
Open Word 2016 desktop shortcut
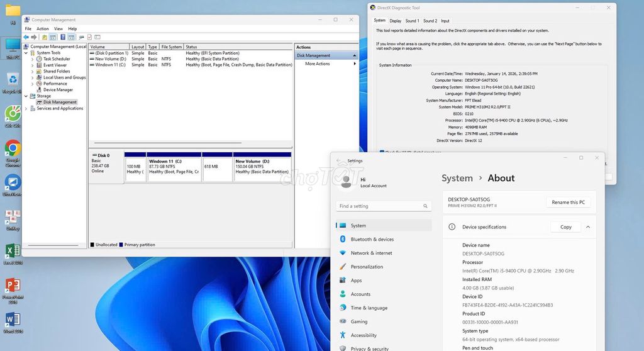13,320
